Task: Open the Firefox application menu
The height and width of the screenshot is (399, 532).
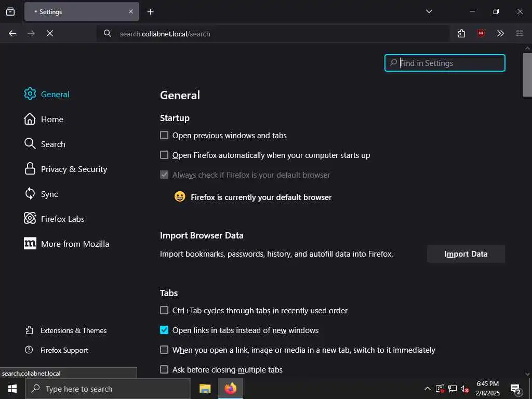Action: pos(520,33)
